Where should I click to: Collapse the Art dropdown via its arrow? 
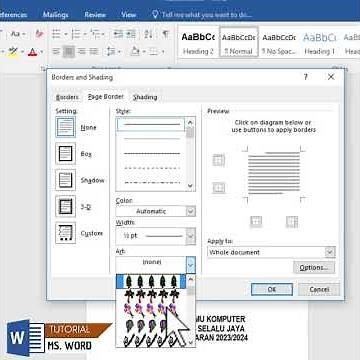190,265
